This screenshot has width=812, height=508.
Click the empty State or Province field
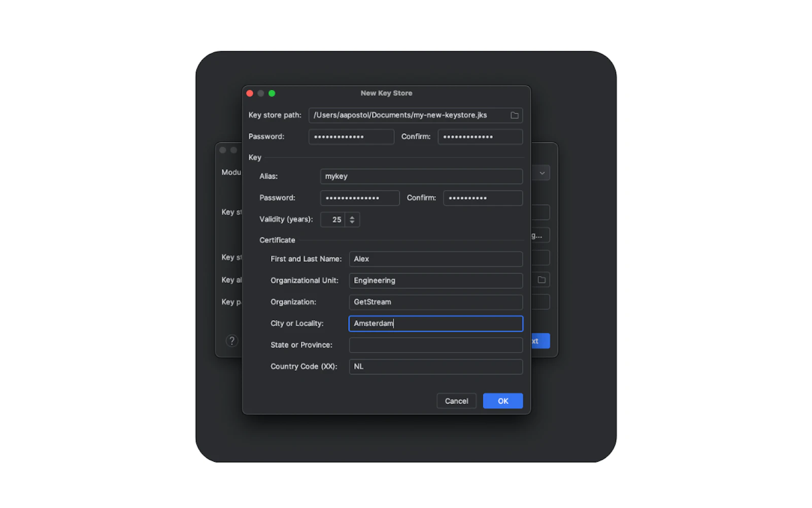point(435,345)
